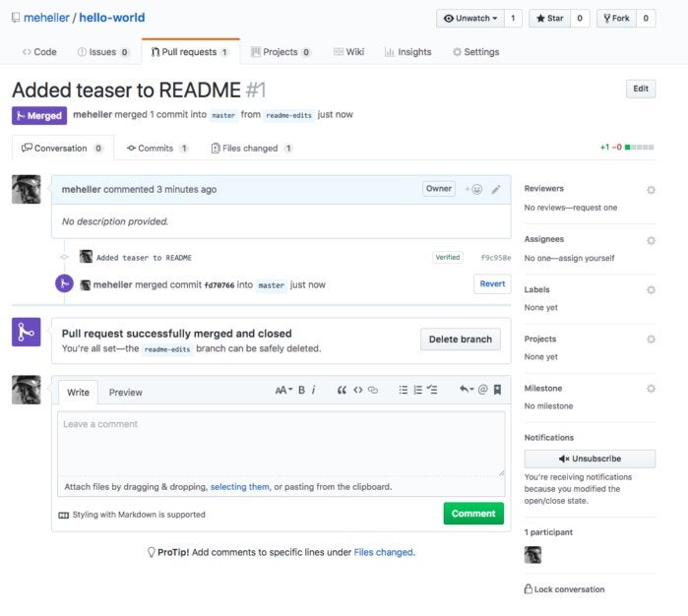Open the saved replies dropdown arrow
The image size is (688, 616).
tap(467, 389)
